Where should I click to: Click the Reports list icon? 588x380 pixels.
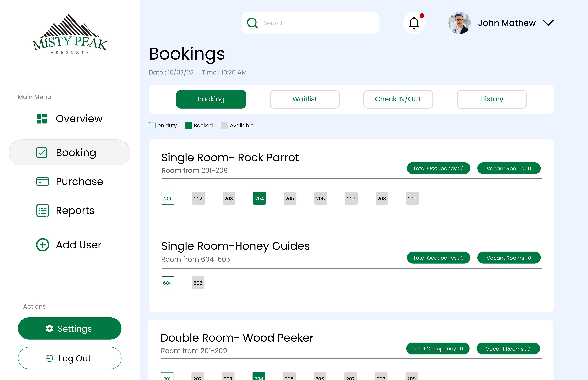coord(42,210)
